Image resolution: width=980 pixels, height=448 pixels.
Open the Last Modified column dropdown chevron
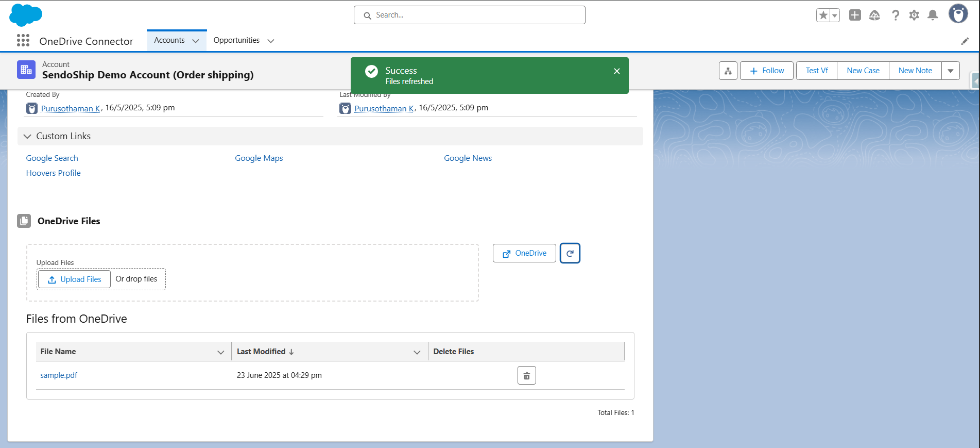click(x=417, y=352)
